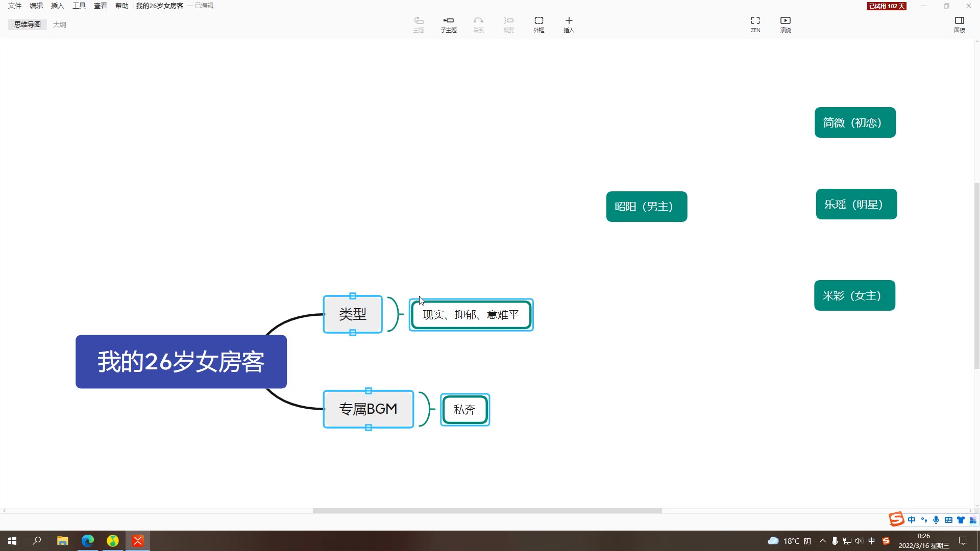Image resolution: width=980 pixels, height=551 pixels.
Task: Click the Summary (概要) toolbar icon
Action: click(x=508, y=24)
